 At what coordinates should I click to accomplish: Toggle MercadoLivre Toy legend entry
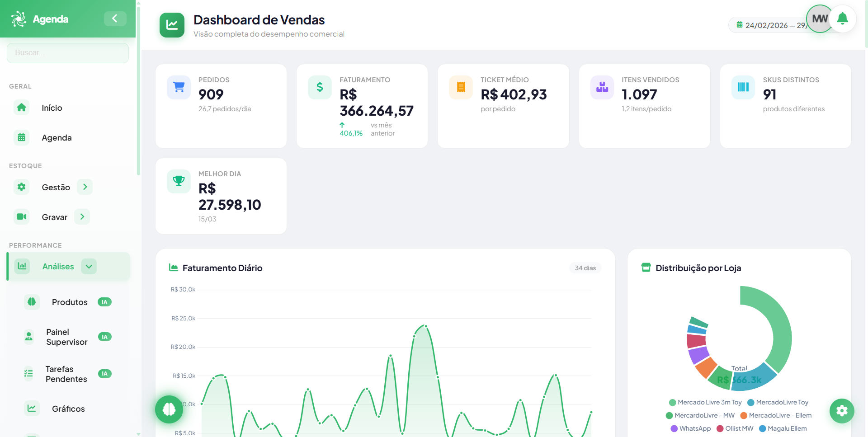[x=778, y=402]
